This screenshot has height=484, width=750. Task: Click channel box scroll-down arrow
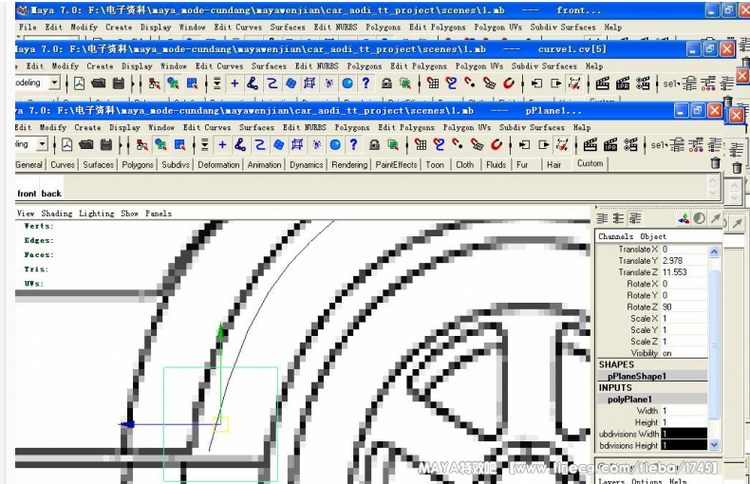click(x=714, y=445)
